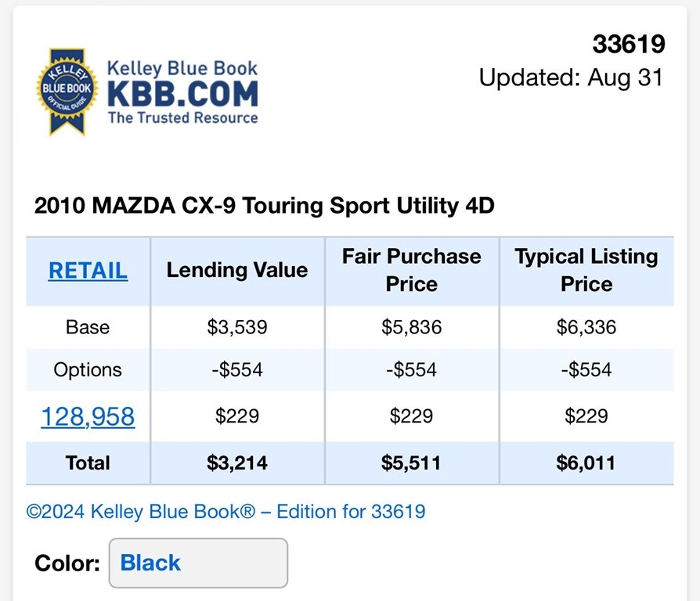Click the KBB.COM wordmark text
Viewport: 700px width, 601px height.
[x=182, y=94]
